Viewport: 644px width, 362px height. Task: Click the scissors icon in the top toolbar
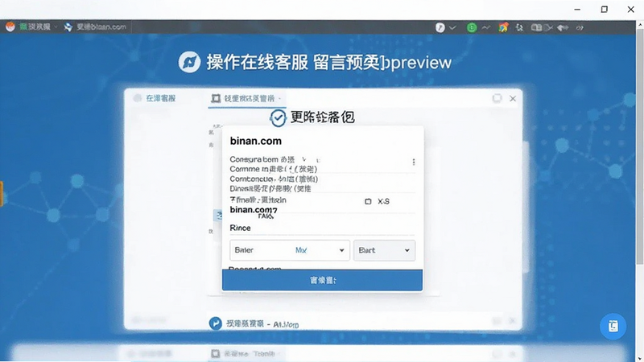(x=549, y=27)
